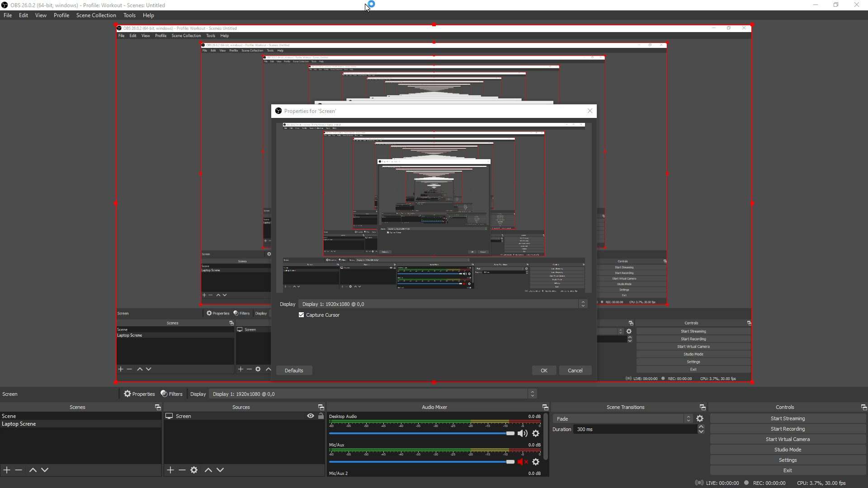Hide the Screen source with eye toggle
The image size is (868, 488).
tap(310, 416)
